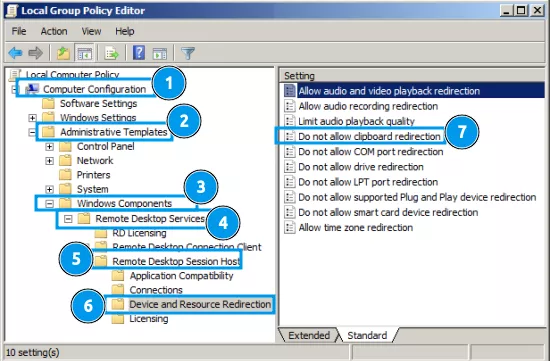Viewport: 550px width, 361px height.
Task: Collapse the Remote Desktop Services node
Action: [x=68, y=219]
